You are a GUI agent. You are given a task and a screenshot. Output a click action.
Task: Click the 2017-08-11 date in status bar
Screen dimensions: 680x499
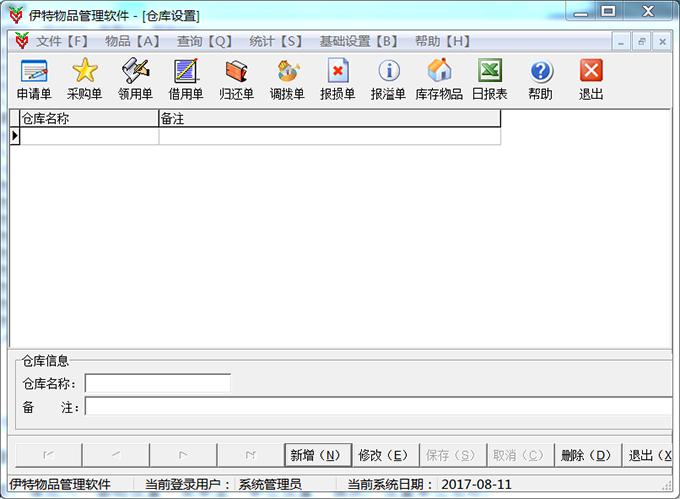coord(477,484)
